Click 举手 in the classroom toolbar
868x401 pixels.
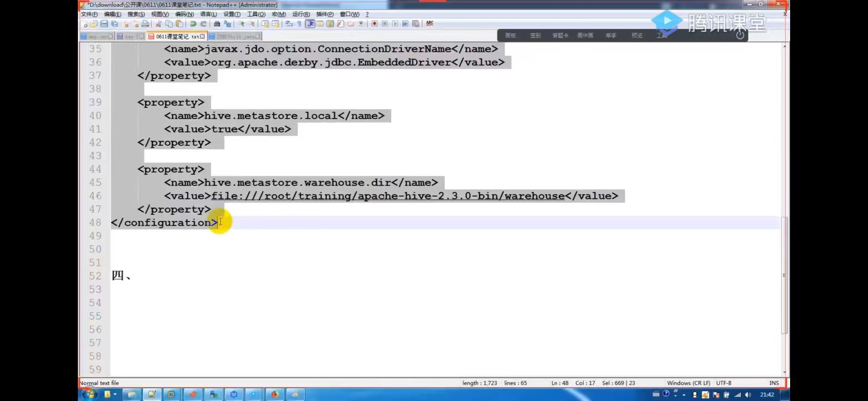coord(611,36)
